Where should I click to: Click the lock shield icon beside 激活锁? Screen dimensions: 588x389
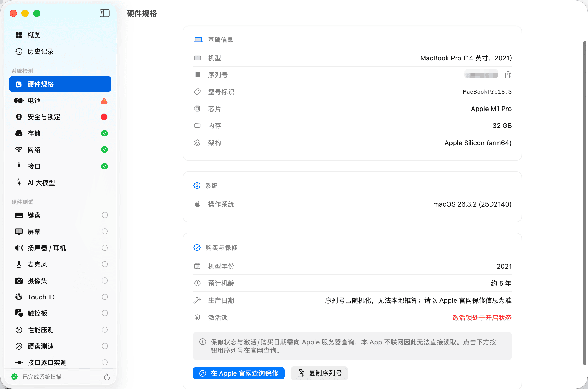coord(197,317)
